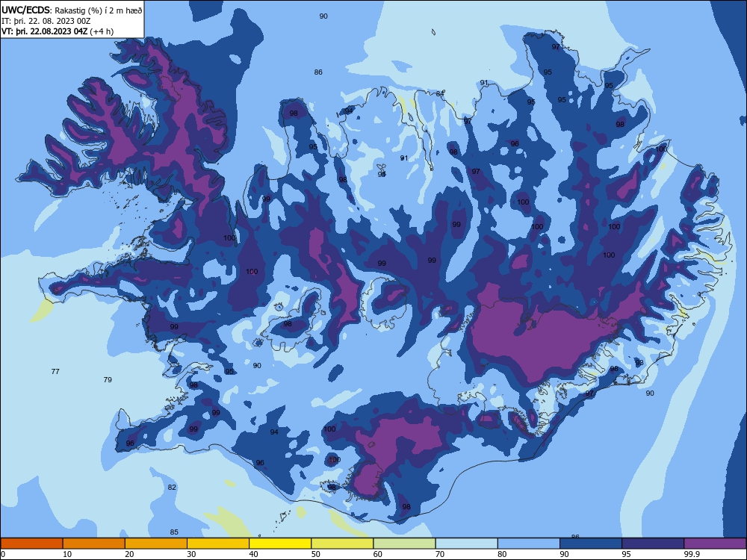Select the pale yellow 50–60 legend swatch

(x=342, y=544)
